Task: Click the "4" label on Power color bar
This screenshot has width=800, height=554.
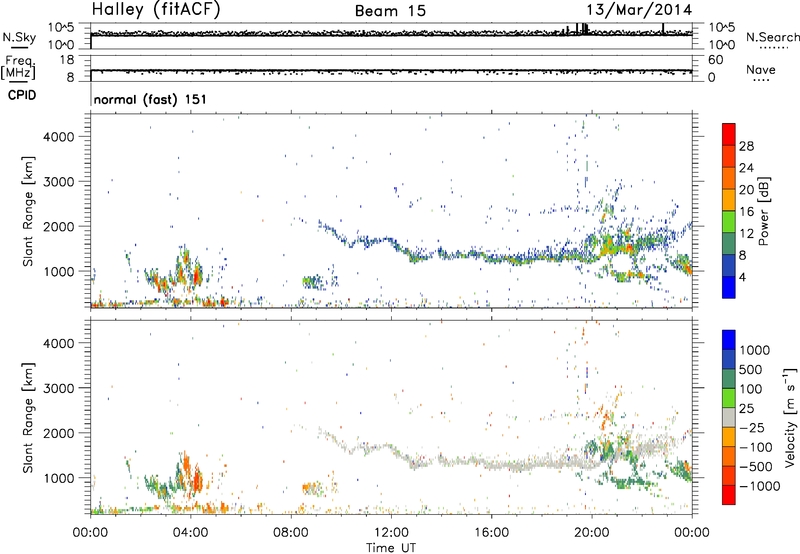Action: [x=742, y=277]
